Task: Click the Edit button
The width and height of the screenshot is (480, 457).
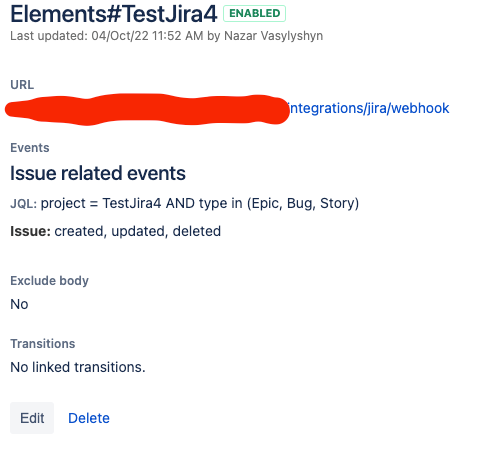Action: [32, 418]
